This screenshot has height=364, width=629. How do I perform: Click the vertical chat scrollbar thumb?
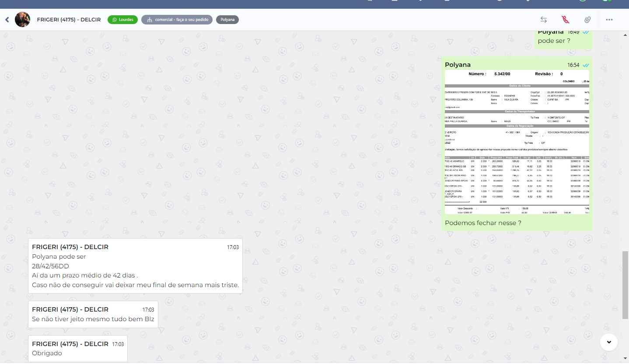click(x=625, y=284)
